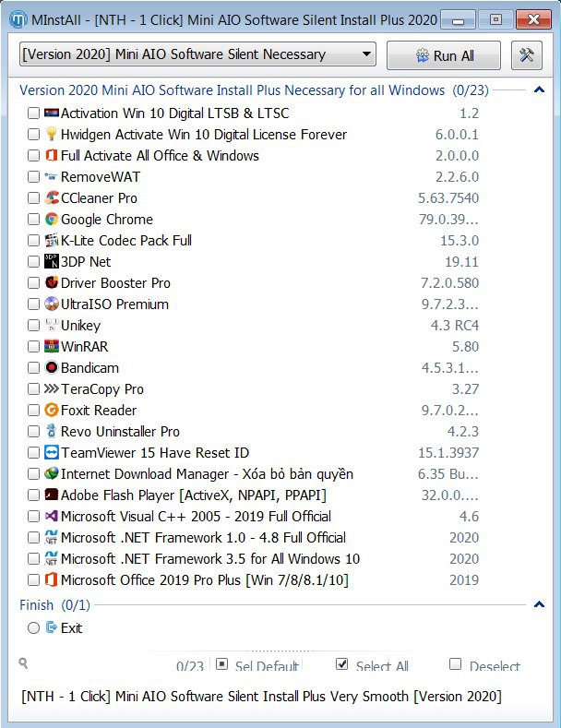Click the Hwidgen lightbulb icon
The width and height of the screenshot is (561, 728).
[x=51, y=134]
